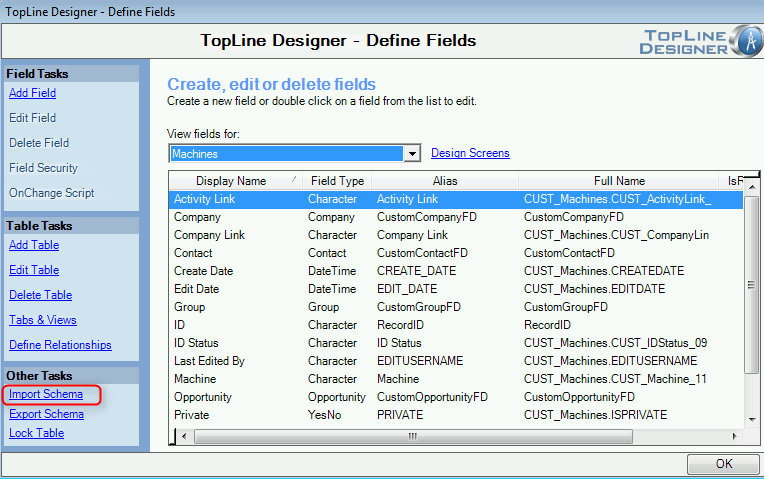The height and width of the screenshot is (479, 764).
Task: Select the ID Status field row
Action: coord(456,343)
